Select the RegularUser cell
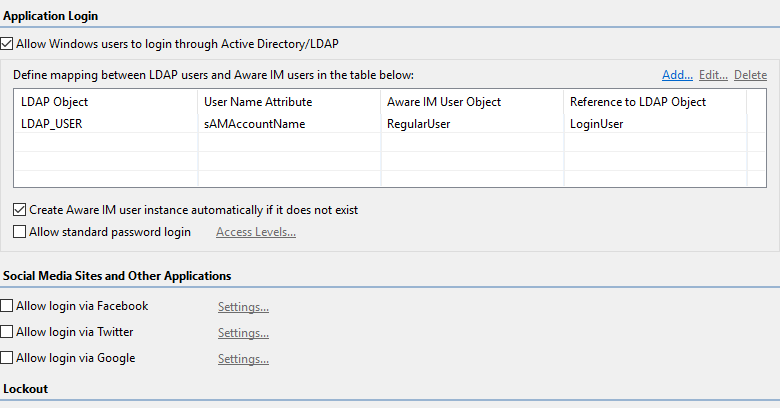The width and height of the screenshot is (780, 408). (472, 124)
